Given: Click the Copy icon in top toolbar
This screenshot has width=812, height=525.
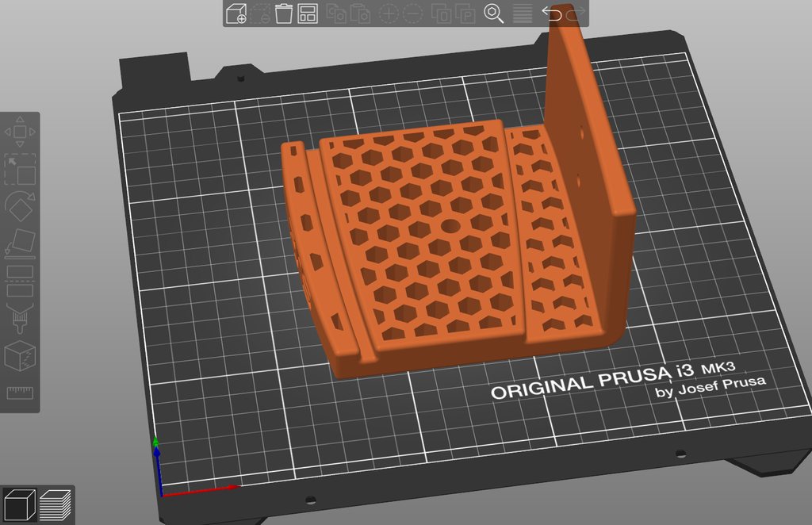Looking at the screenshot, I should (x=336, y=13).
